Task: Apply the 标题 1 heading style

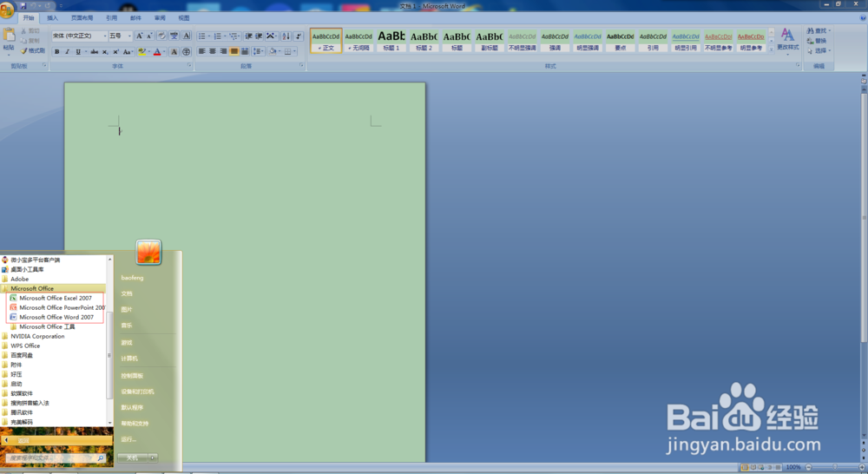Action: click(x=391, y=41)
